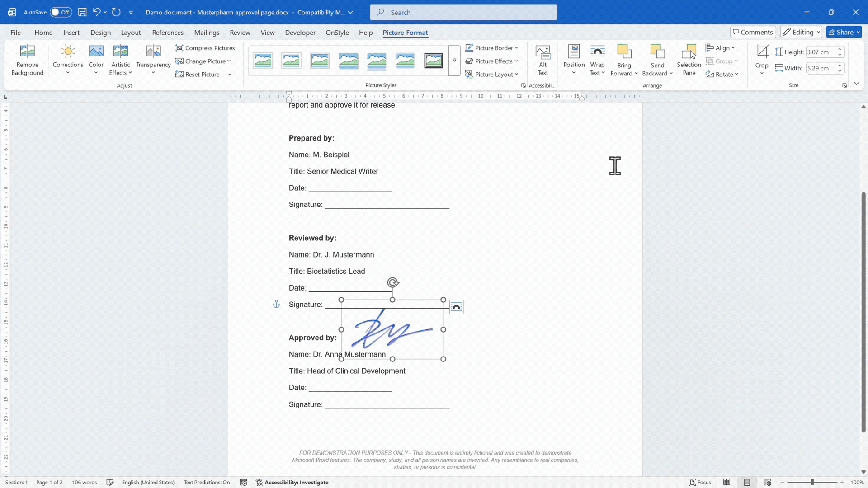Click Compress Pictures

coord(205,48)
